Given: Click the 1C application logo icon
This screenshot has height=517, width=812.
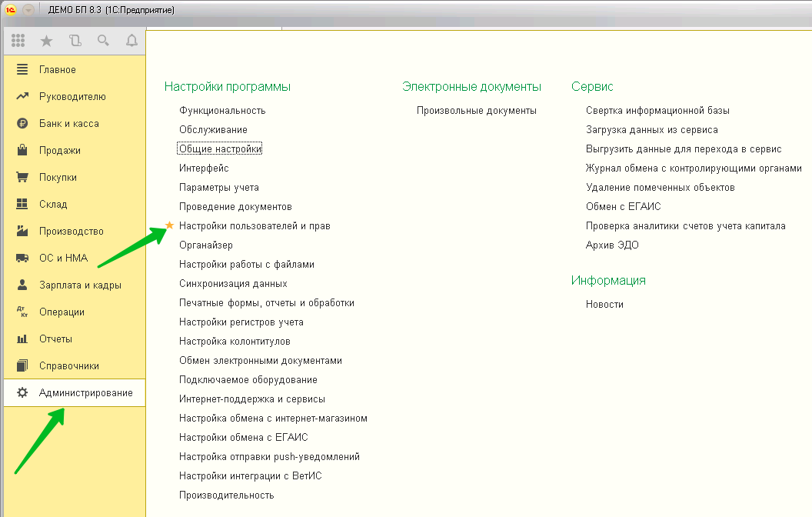Looking at the screenshot, I should (12, 10).
